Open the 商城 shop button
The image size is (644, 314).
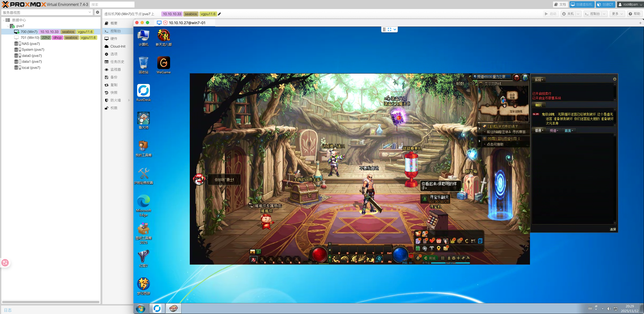point(430,258)
